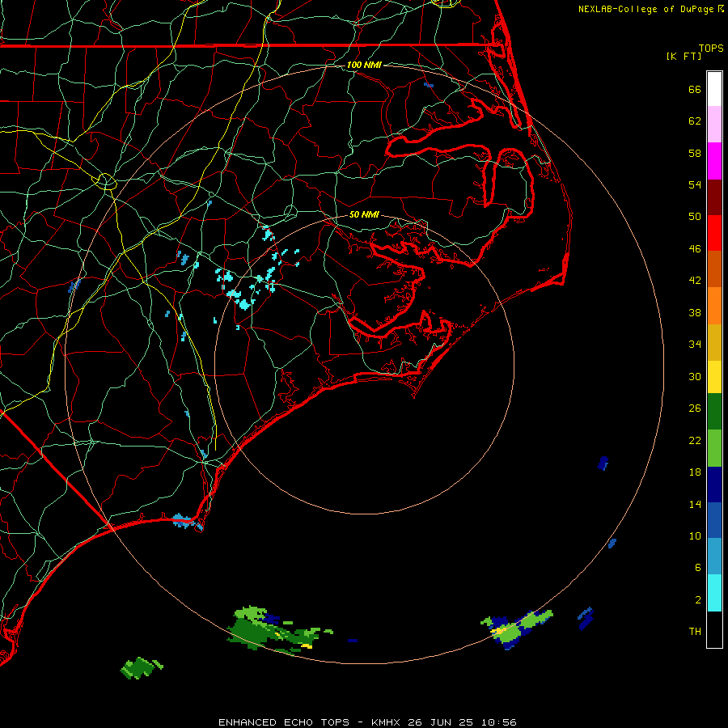
Task: Click the light pink legend swatch
Action: pyautogui.click(x=714, y=124)
